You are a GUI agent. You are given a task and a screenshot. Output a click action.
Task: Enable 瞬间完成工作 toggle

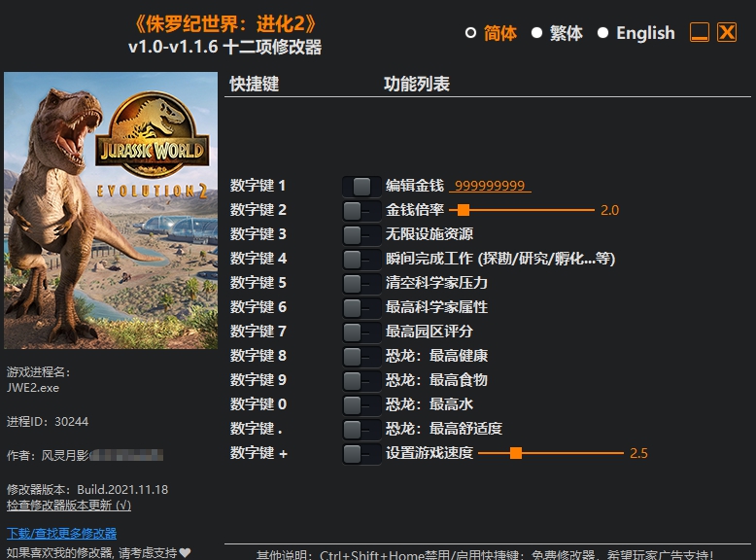click(x=361, y=259)
